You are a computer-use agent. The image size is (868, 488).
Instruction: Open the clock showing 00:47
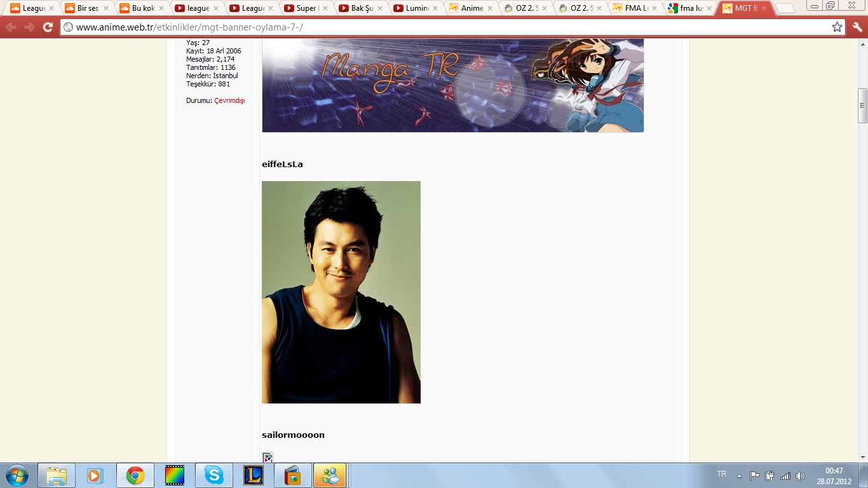(x=834, y=476)
